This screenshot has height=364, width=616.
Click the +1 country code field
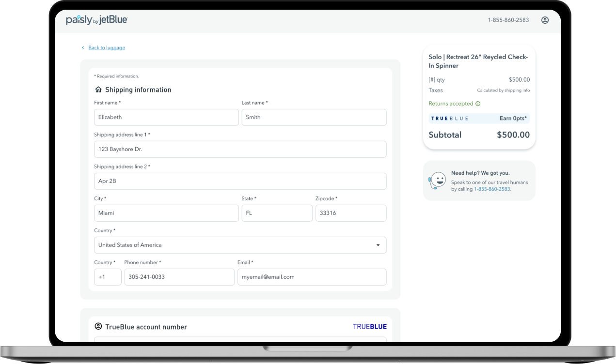click(108, 277)
